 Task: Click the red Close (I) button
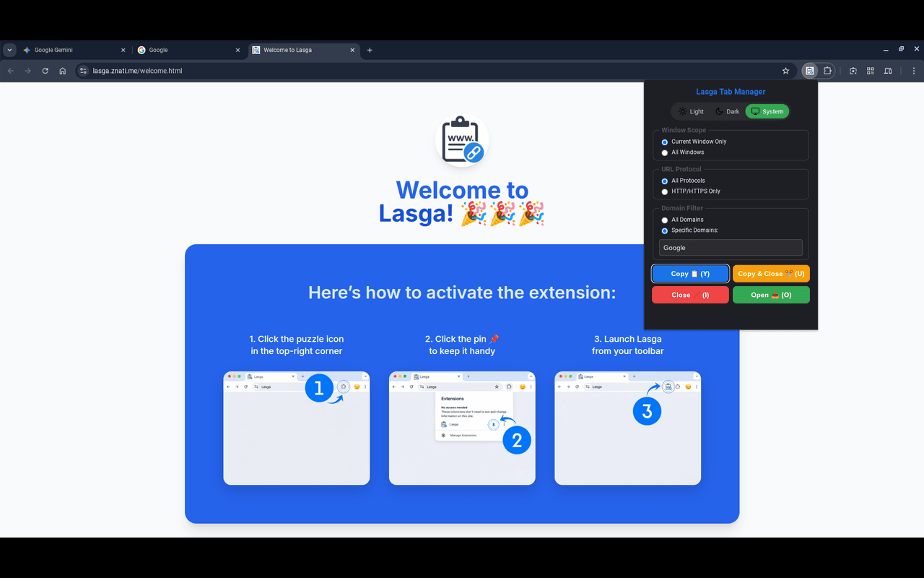coord(690,295)
